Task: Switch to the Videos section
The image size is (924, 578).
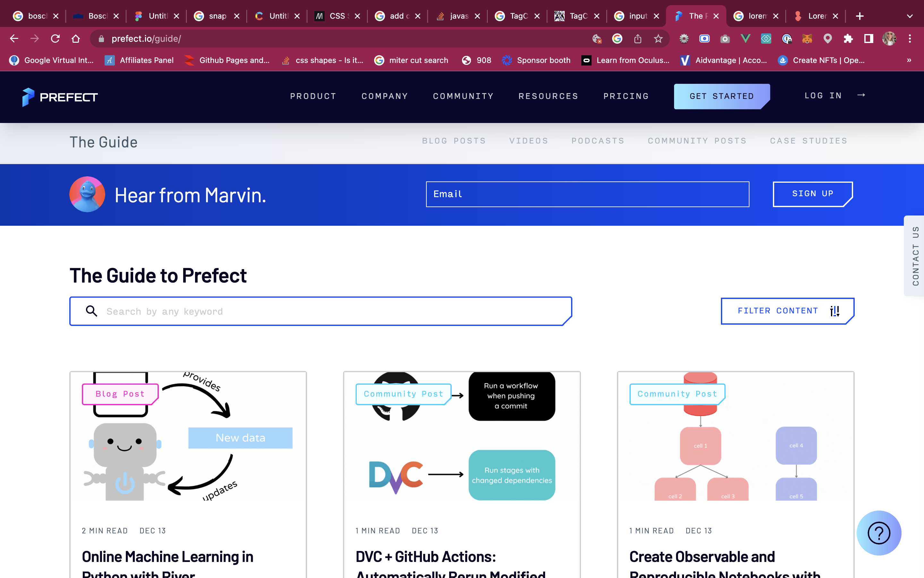Action: (x=528, y=141)
